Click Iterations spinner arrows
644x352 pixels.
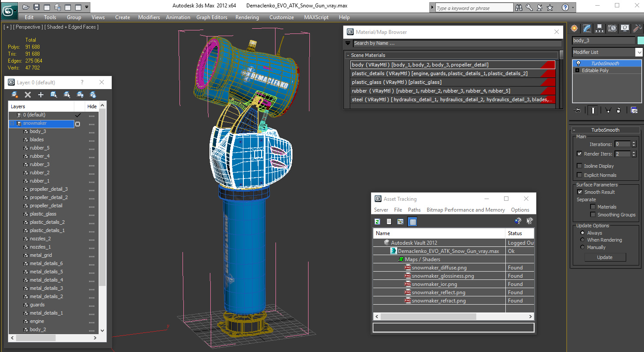634,144
